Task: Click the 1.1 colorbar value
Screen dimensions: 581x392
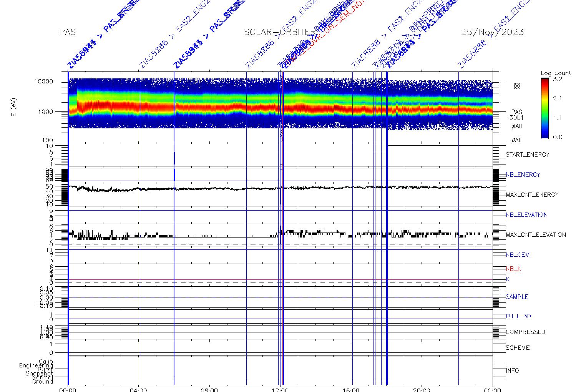Action: 558,118
